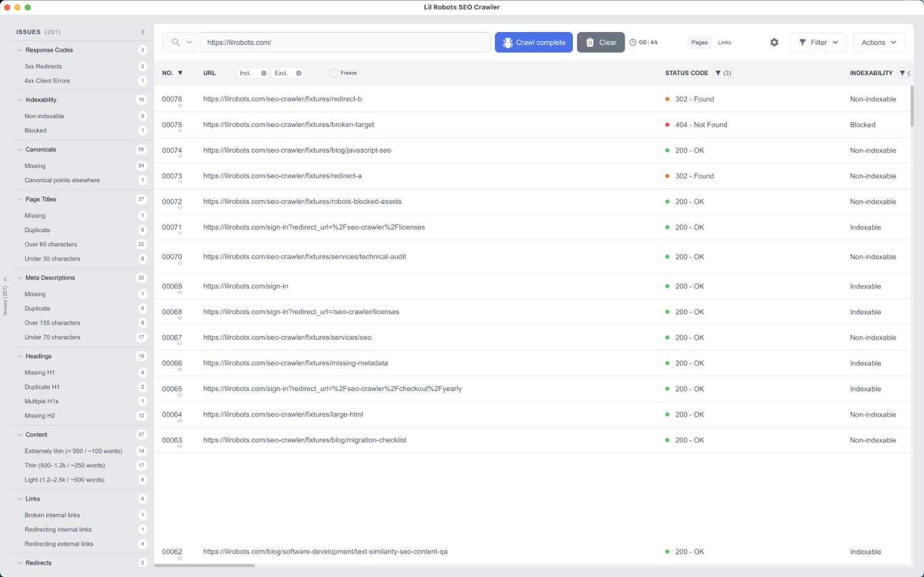Collapse the Content group

point(19,435)
